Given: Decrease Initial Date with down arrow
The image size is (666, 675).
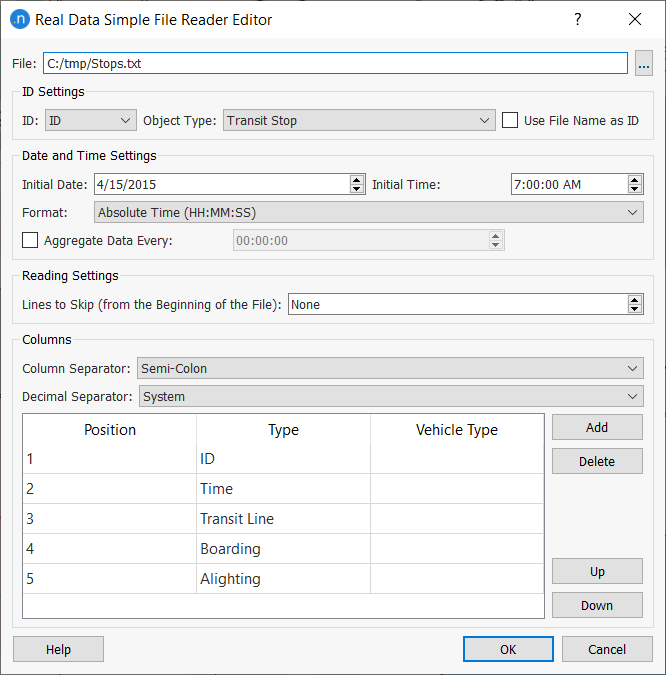Looking at the screenshot, I should tap(356, 189).
